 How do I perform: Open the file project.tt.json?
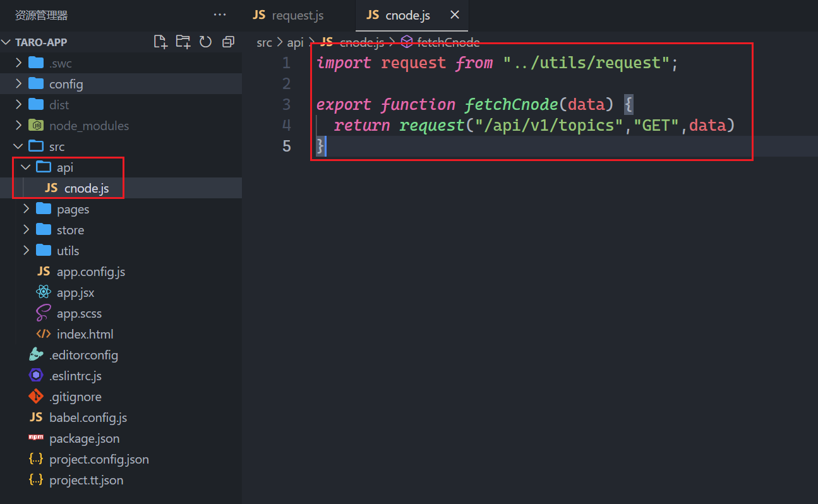point(86,480)
